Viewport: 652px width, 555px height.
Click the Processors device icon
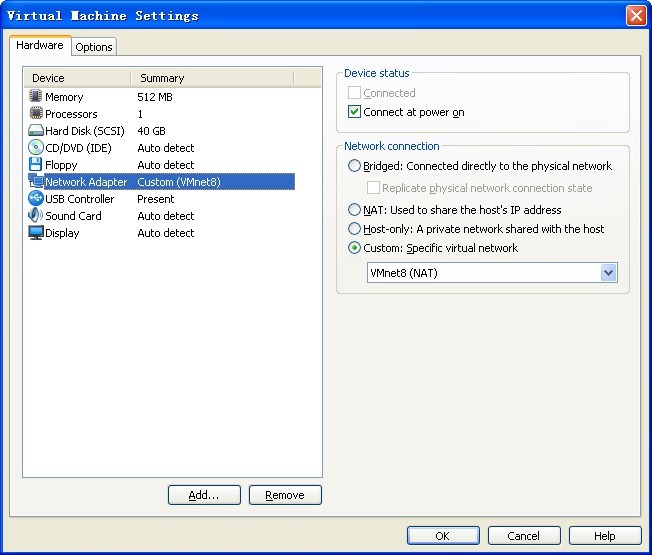click(x=36, y=114)
